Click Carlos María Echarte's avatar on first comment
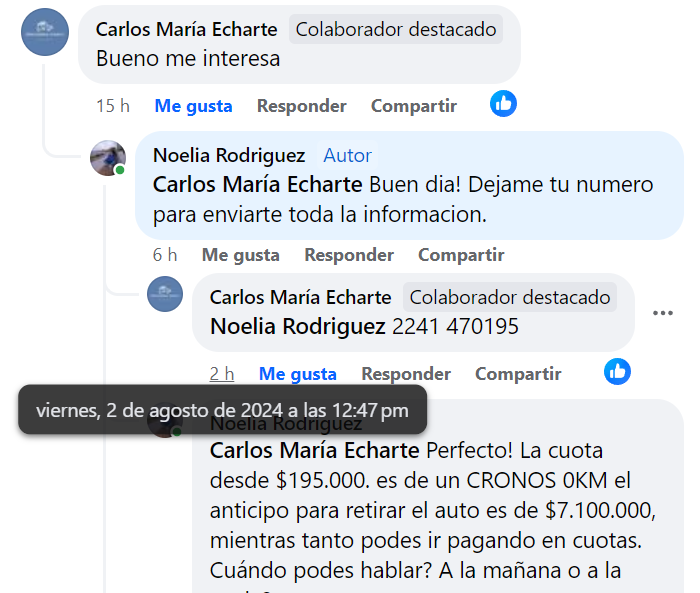 click(x=45, y=33)
